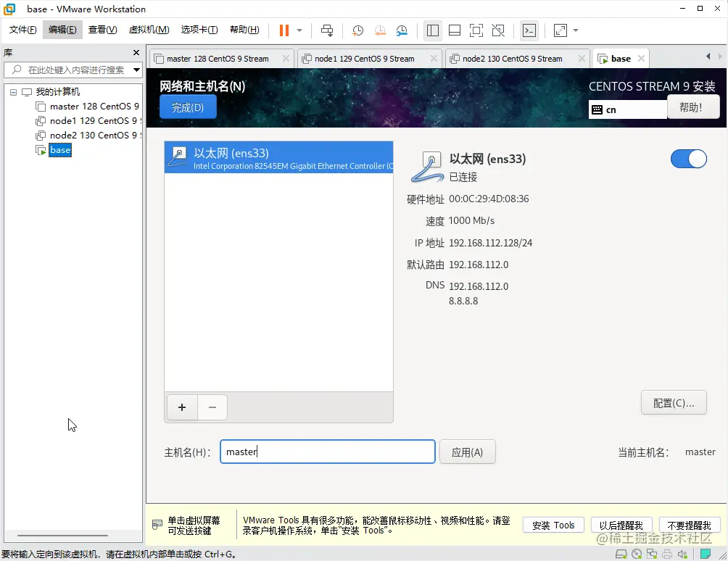Select node2 130 CentOS 9 in library

pyautogui.click(x=88, y=135)
